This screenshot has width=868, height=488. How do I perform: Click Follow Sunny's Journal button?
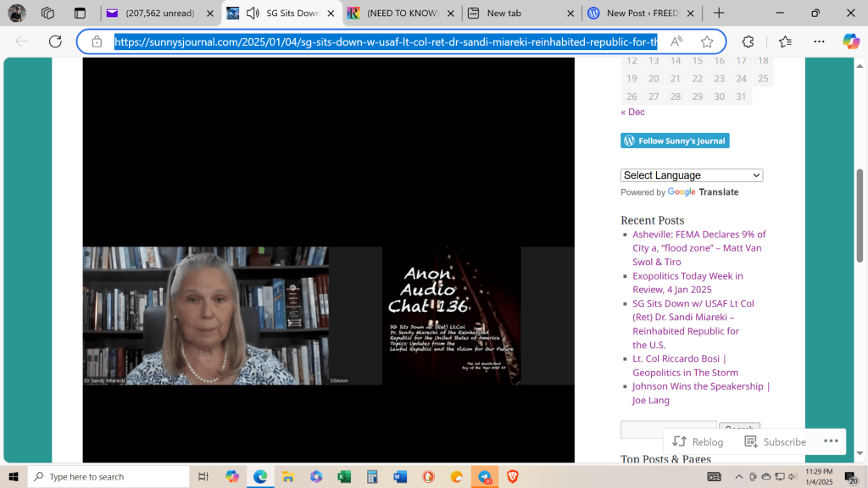675,141
